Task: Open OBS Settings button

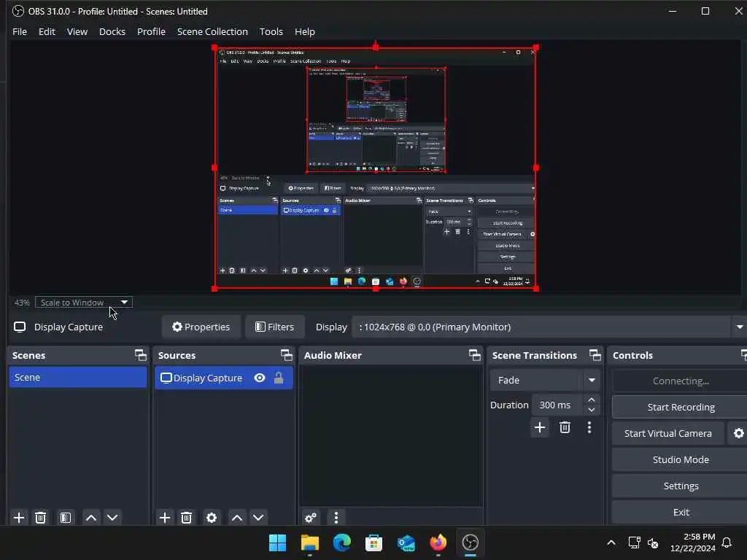Action: pos(681,486)
